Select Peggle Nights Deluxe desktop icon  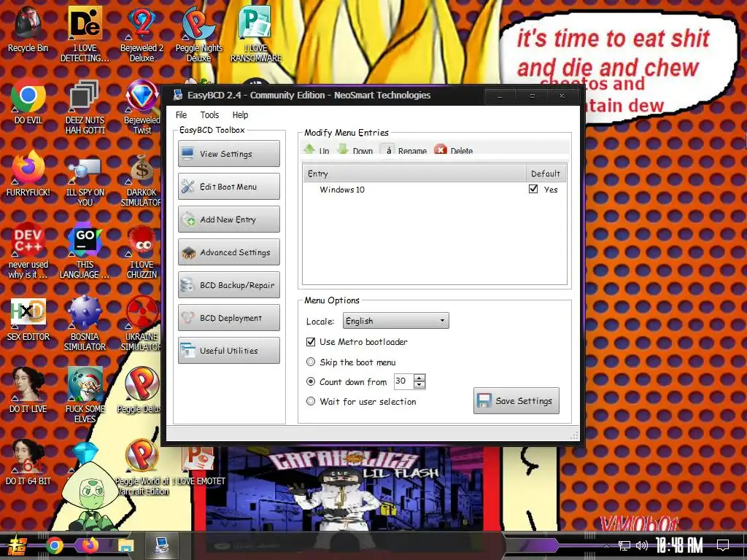click(198, 34)
